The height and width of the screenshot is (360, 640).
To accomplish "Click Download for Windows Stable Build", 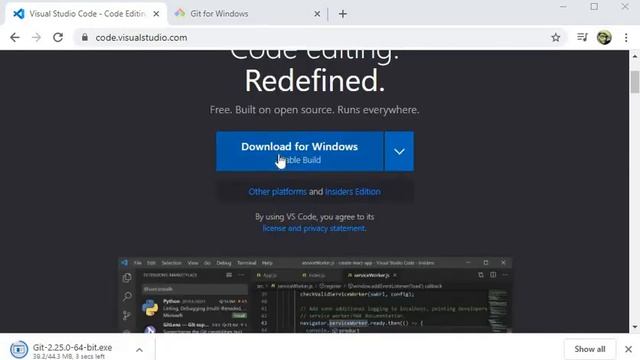I will coord(300,151).
